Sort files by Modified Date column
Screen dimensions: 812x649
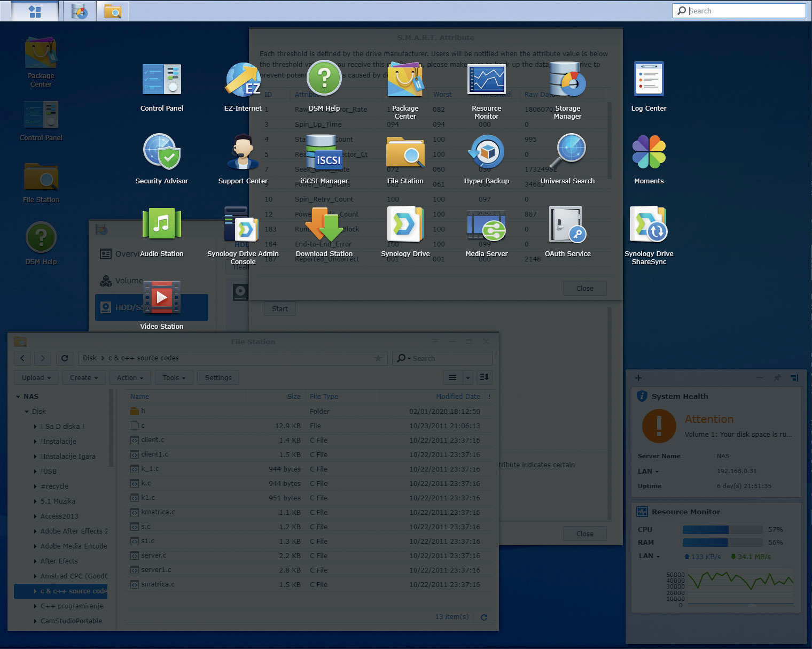(457, 397)
